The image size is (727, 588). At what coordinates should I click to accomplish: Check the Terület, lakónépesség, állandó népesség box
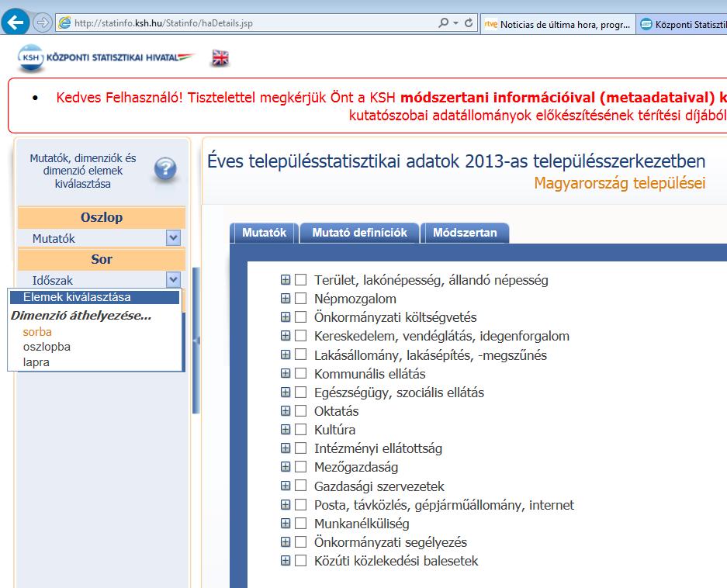tap(301, 279)
